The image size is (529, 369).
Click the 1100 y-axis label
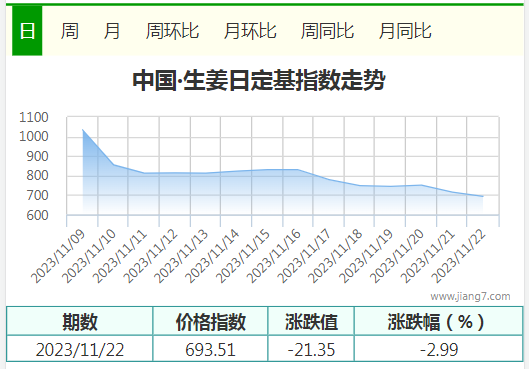[x=34, y=117]
